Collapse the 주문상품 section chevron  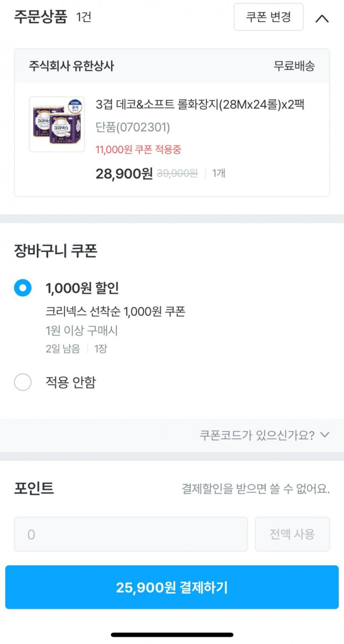pos(322,19)
